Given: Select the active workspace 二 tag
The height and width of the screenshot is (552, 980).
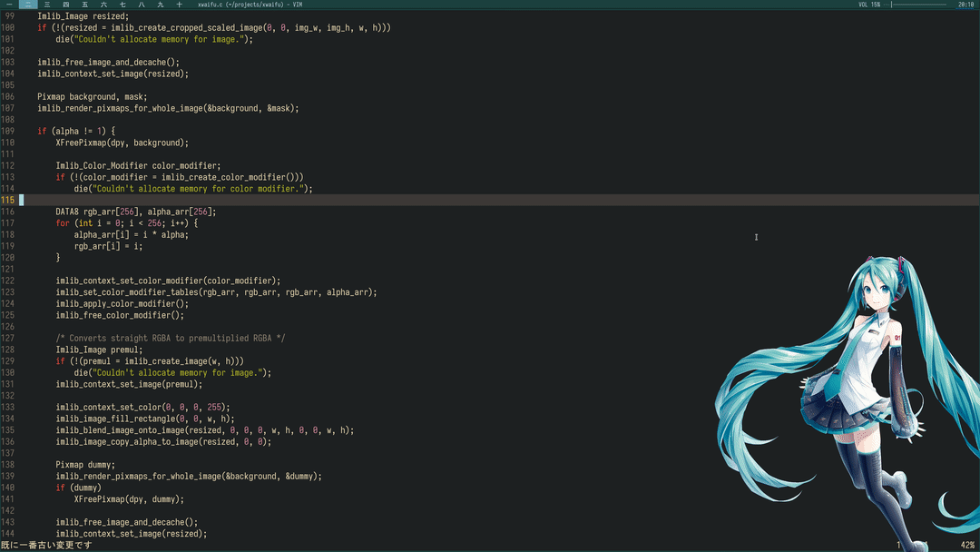Looking at the screenshot, I should (x=28, y=5).
